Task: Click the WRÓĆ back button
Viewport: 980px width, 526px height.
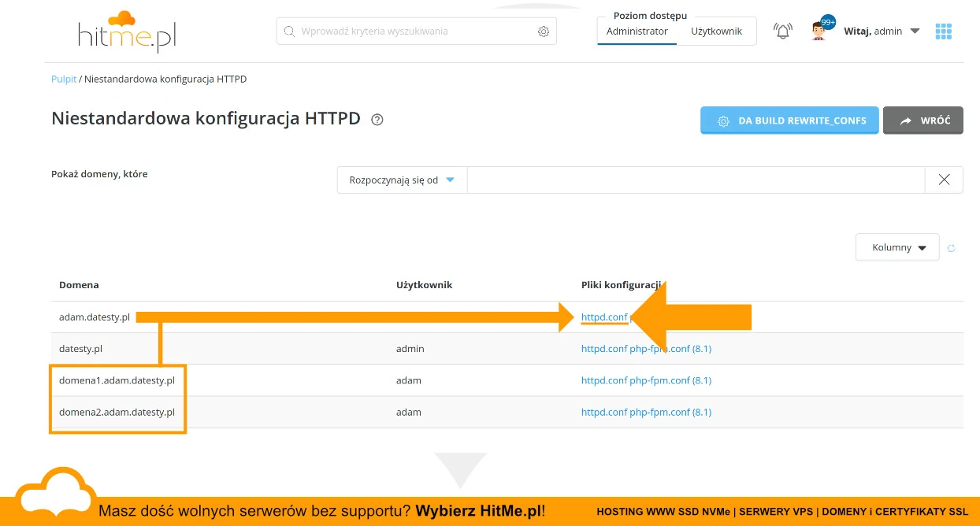Action: pyautogui.click(x=922, y=120)
